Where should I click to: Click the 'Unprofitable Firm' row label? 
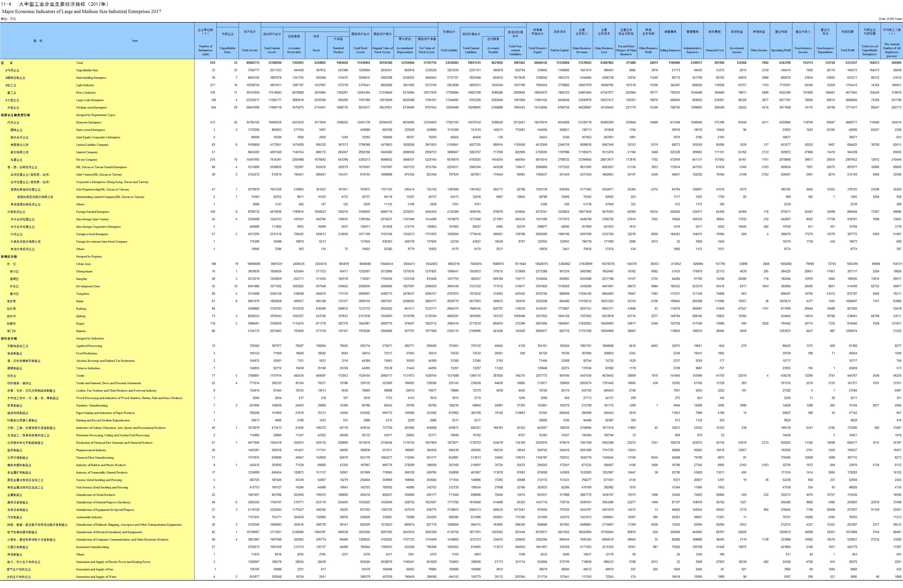[86, 70]
